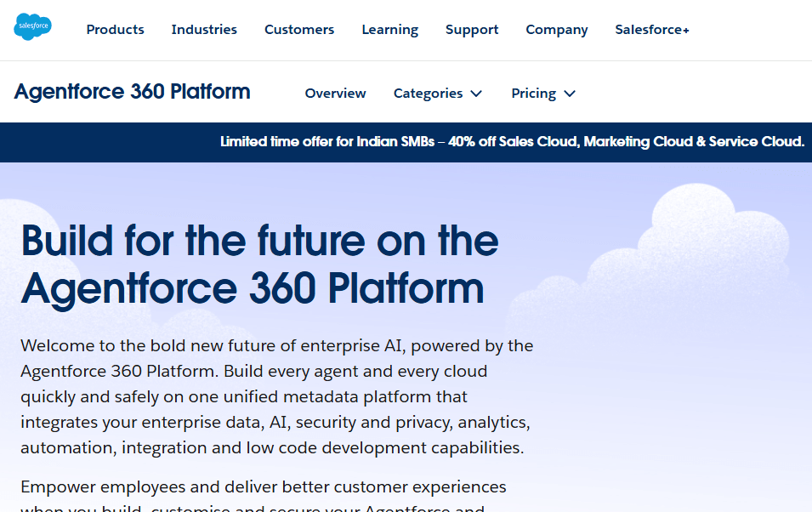The image size is (812, 512).
Task: Select the Overview tab
Action: (335, 94)
